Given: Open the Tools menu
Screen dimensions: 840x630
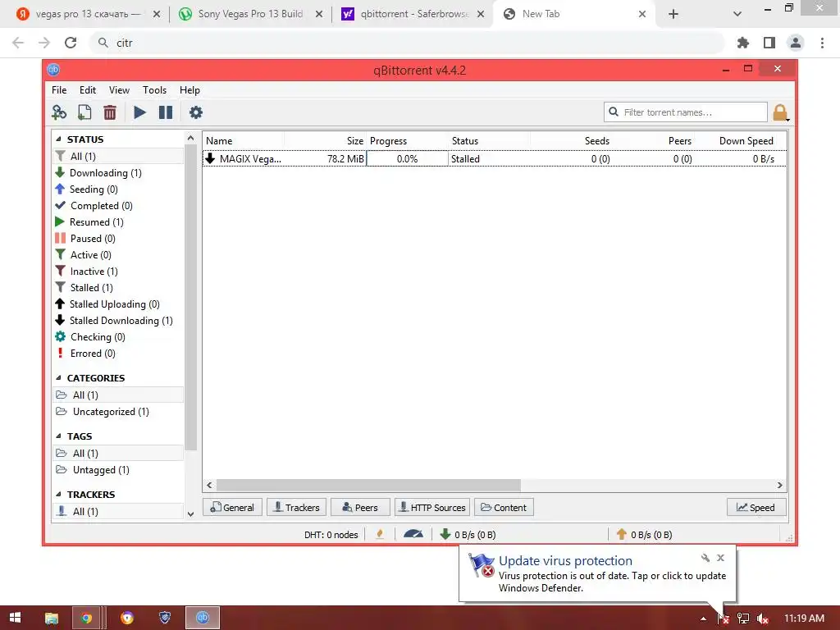Looking at the screenshot, I should pos(154,90).
